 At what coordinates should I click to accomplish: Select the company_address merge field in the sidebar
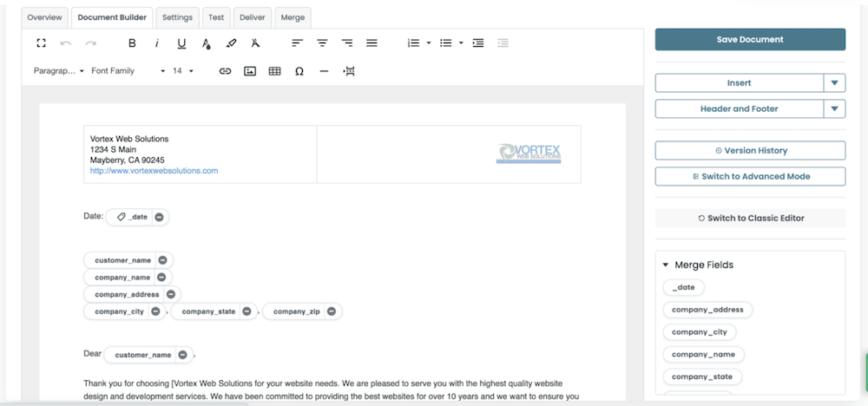pyautogui.click(x=707, y=310)
